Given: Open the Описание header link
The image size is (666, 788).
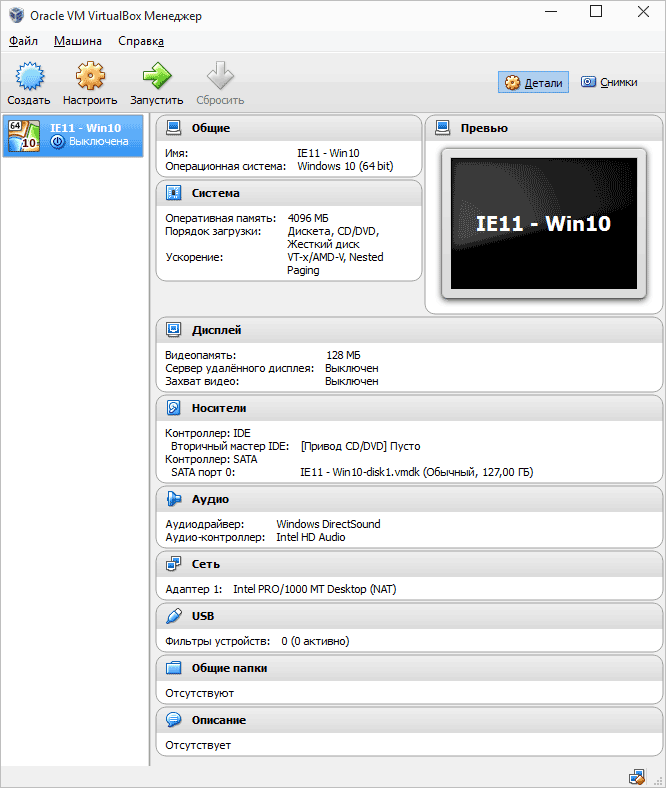Looking at the screenshot, I should click(219, 720).
